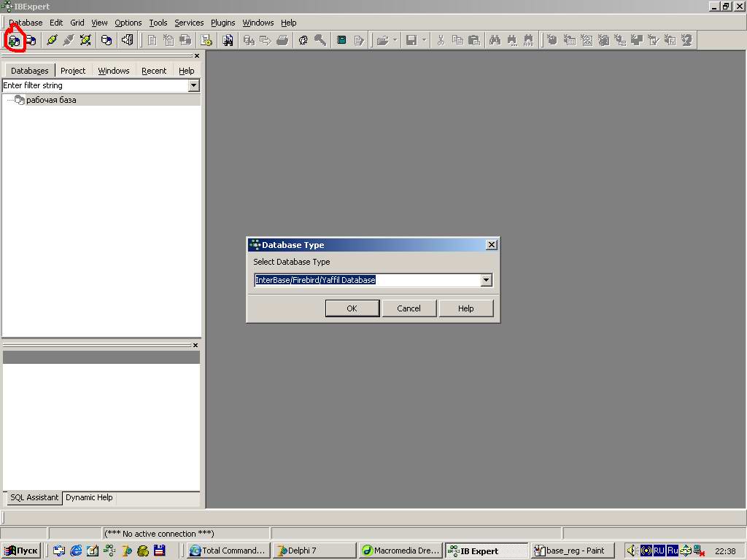This screenshot has height=560, width=747.
Task: Switch to Delphi 7 taskbar button
Action: click(315, 551)
